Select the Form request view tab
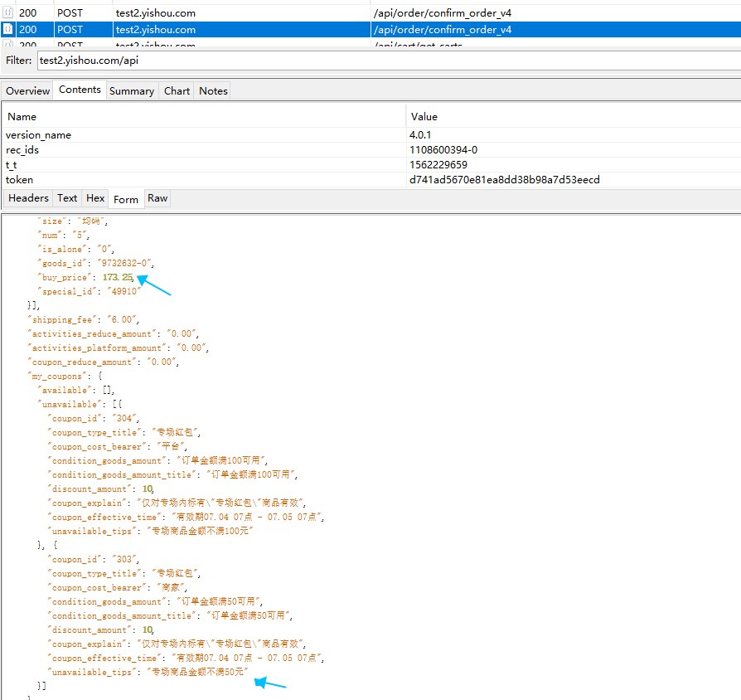 [126, 200]
